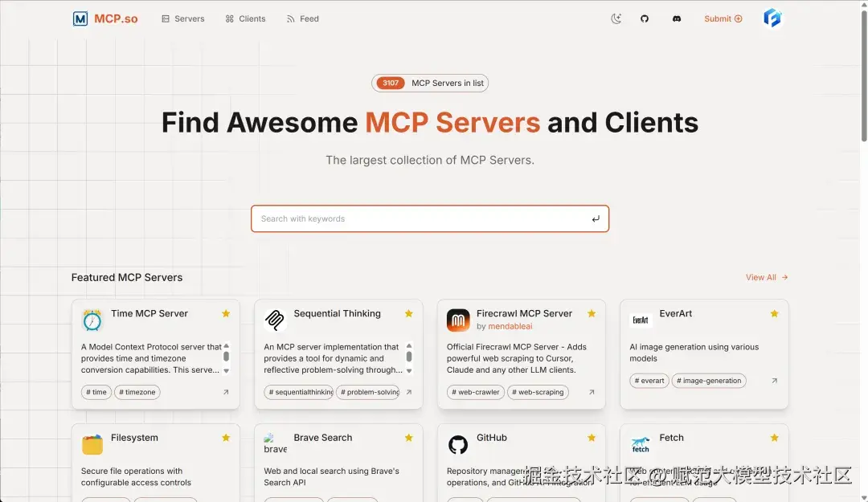Open the Servers nav item

pos(183,18)
